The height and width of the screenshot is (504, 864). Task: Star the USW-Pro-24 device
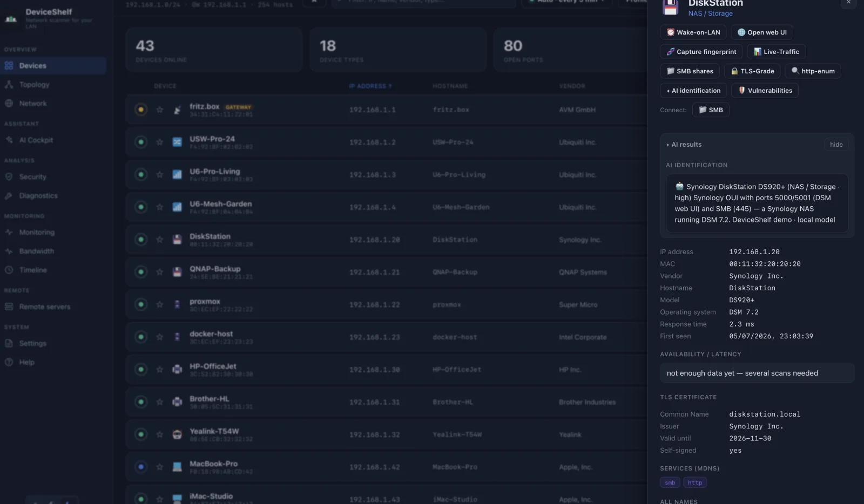[x=160, y=142]
